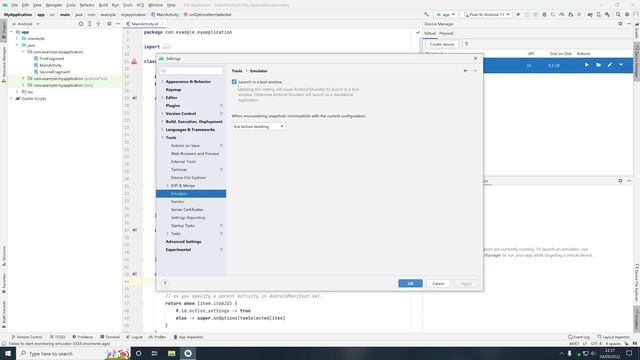Collapse the Tools settings group

[162, 138]
